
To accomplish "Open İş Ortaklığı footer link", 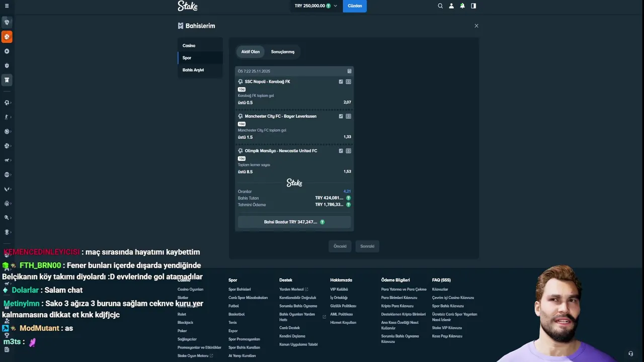I will point(339,298).
